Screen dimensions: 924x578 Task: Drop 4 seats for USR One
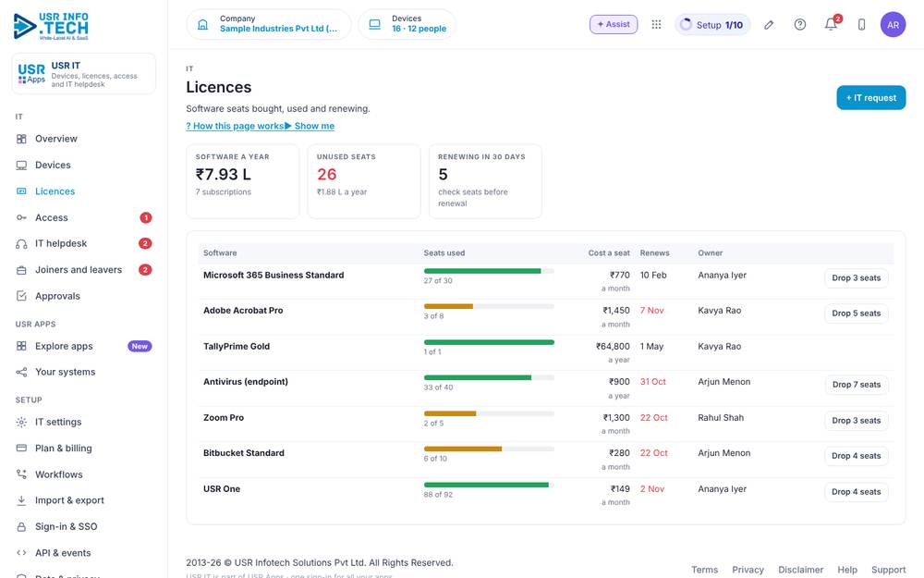pyautogui.click(x=857, y=492)
